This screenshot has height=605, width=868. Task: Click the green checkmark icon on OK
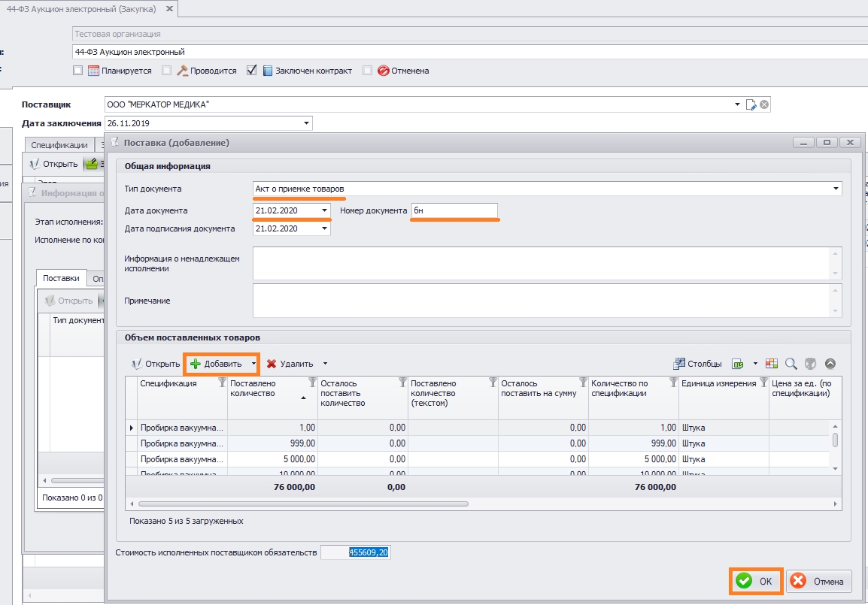(x=744, y=581)
